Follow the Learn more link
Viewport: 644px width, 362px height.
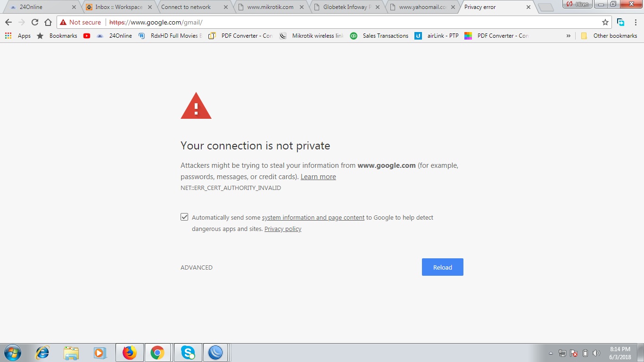click(x=318, y=177)
